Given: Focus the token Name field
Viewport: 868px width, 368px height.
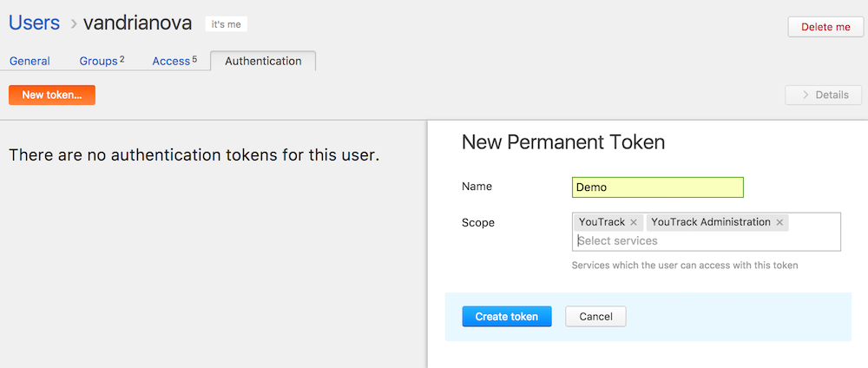Looking at the screenshot, I should tap(658, 187).
